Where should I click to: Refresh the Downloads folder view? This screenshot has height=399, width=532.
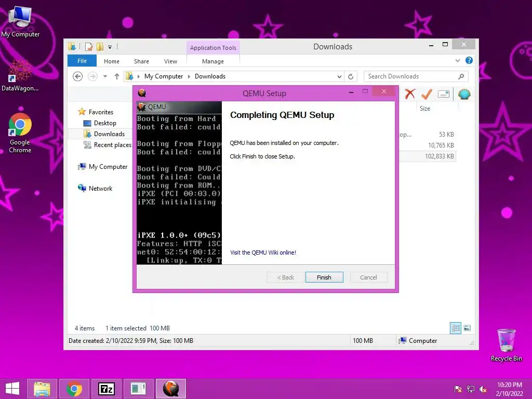pyautogui.click(x=351, y=77)
